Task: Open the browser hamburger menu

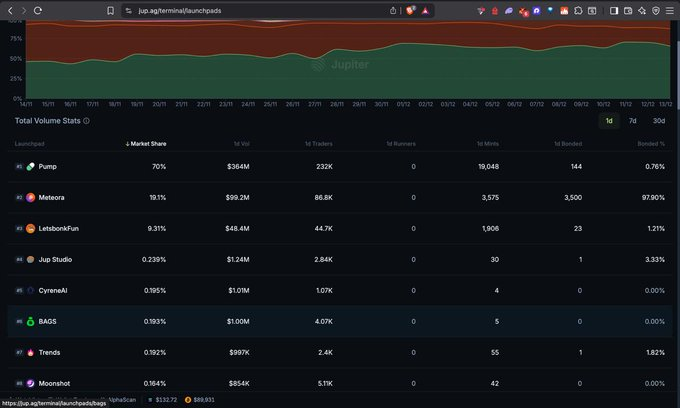Action: pyautogui.click(x=670, y=10)
